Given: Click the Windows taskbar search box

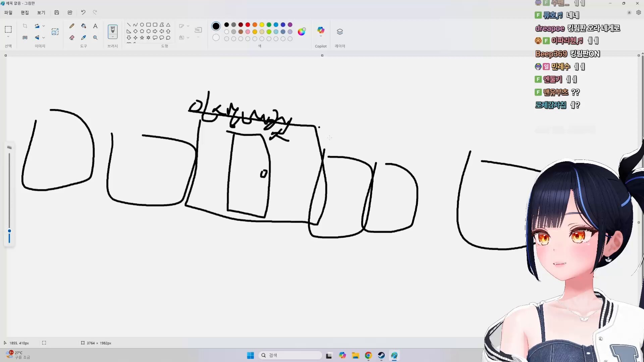Looking at the screenshot, I should coord(290,355).
